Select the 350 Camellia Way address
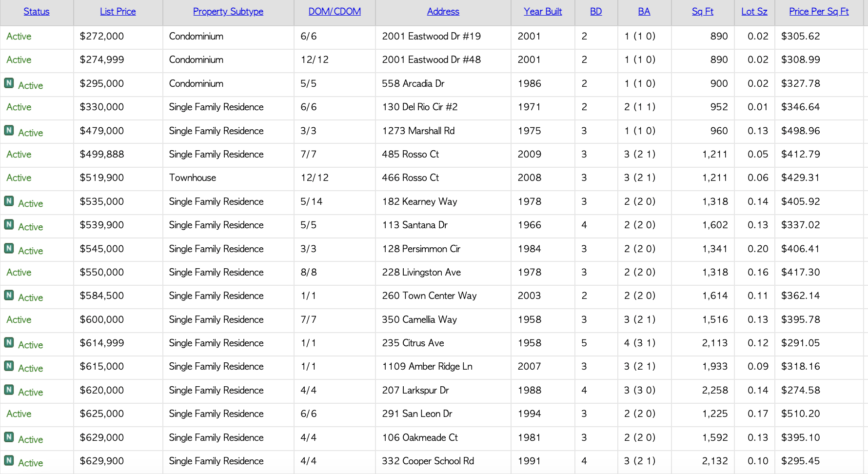Image resolution: width=868 pixels, height=474 pixels. pyautogui.click(x=419, y=320)
